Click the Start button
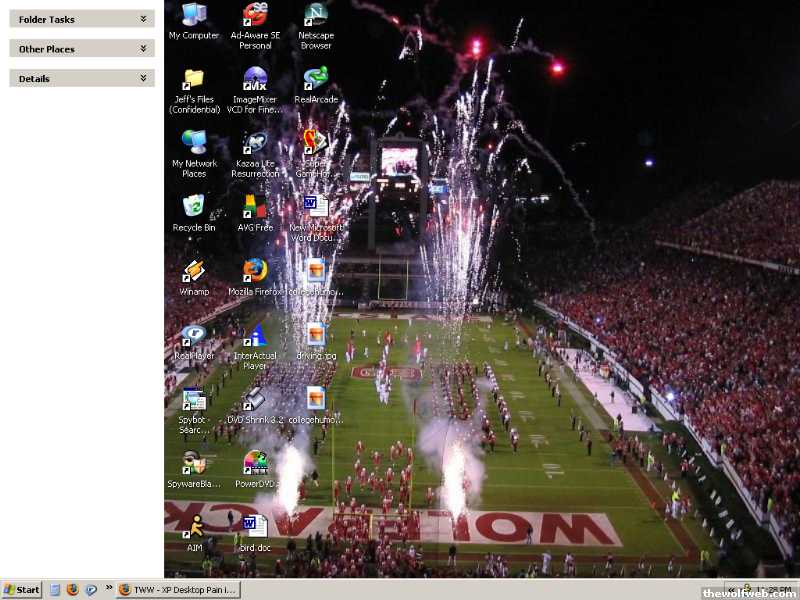 tap(22, 590)
